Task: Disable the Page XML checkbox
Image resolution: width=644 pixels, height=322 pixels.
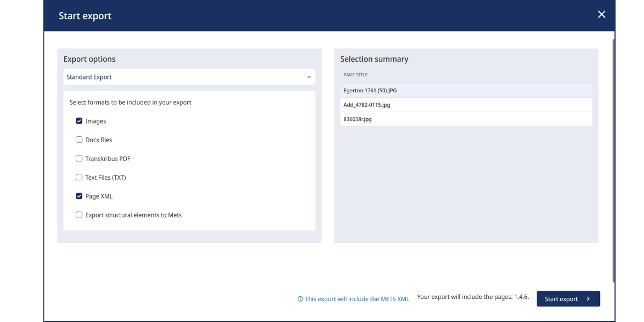Action: (79, 196)
